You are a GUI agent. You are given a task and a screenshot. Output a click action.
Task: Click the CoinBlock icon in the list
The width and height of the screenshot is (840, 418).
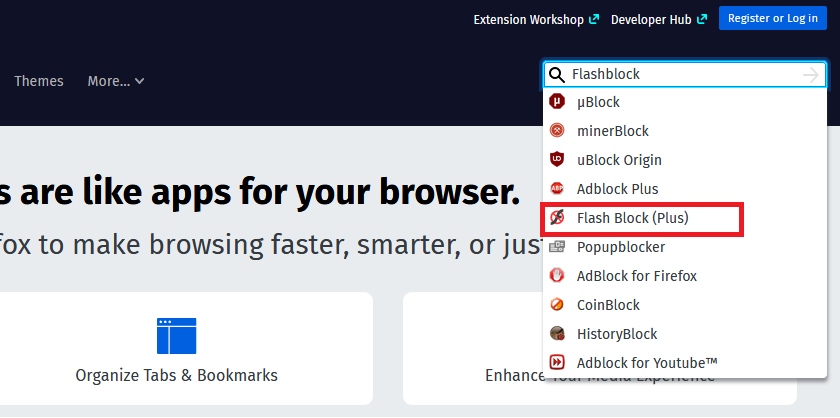(557, 305)
